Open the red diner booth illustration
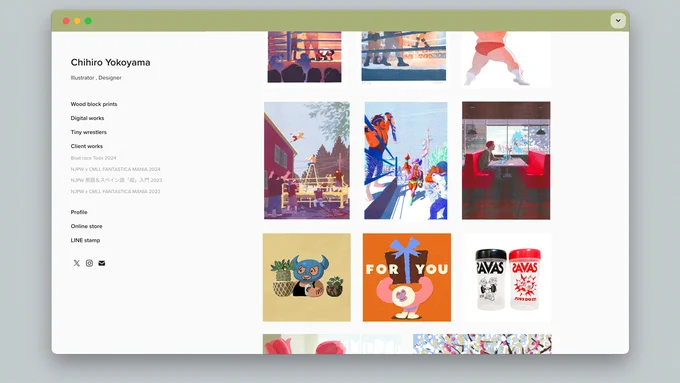680x383 pixels. [506, 160]
